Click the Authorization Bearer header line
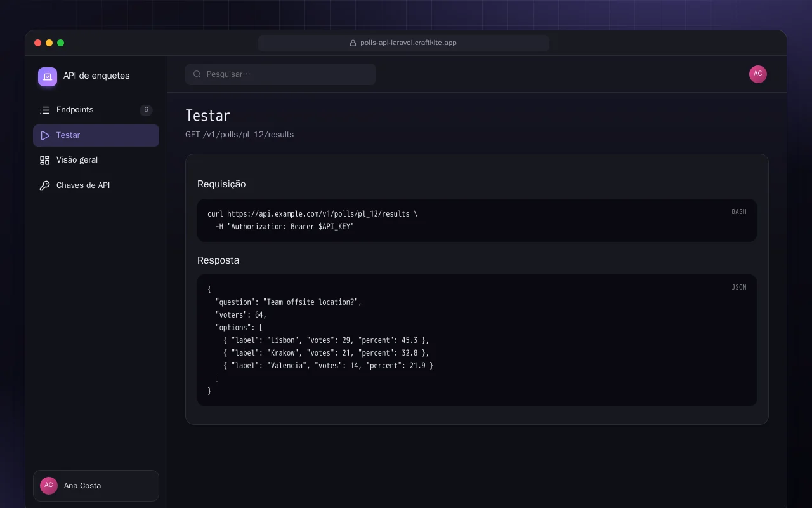 click(285, 227)
